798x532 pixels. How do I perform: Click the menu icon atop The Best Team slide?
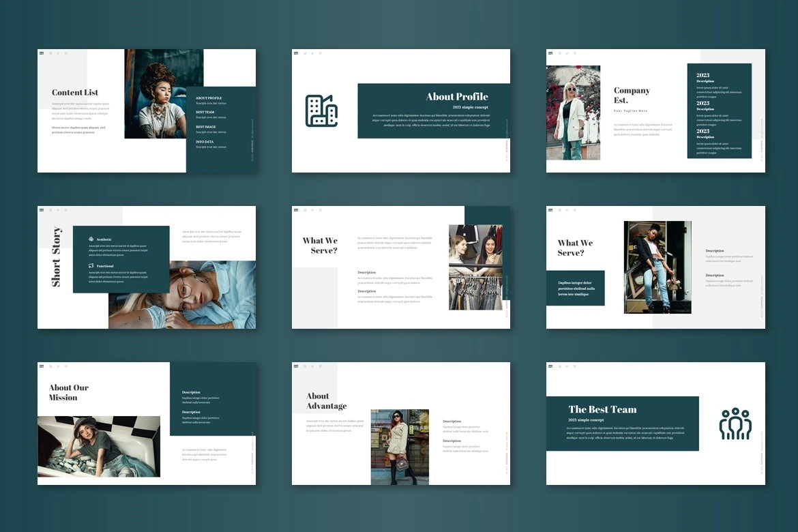[x=550, y=366]
